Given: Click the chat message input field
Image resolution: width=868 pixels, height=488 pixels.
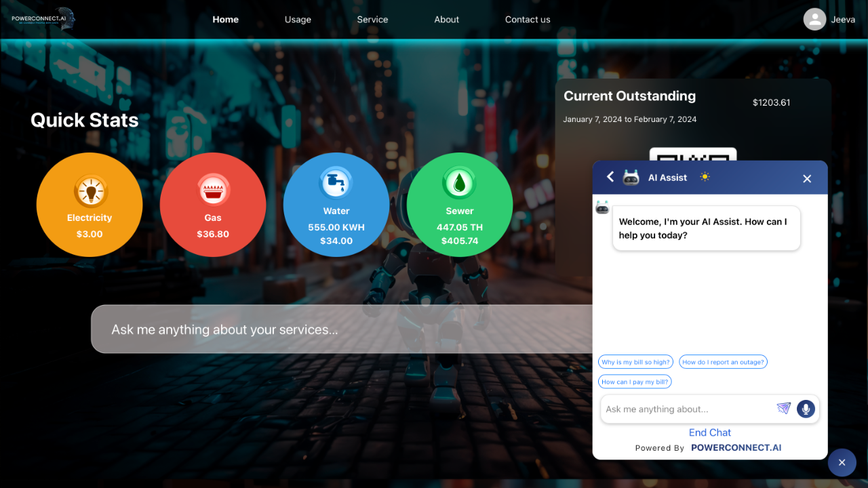Looking at the screenshot, I should [686, 409].
